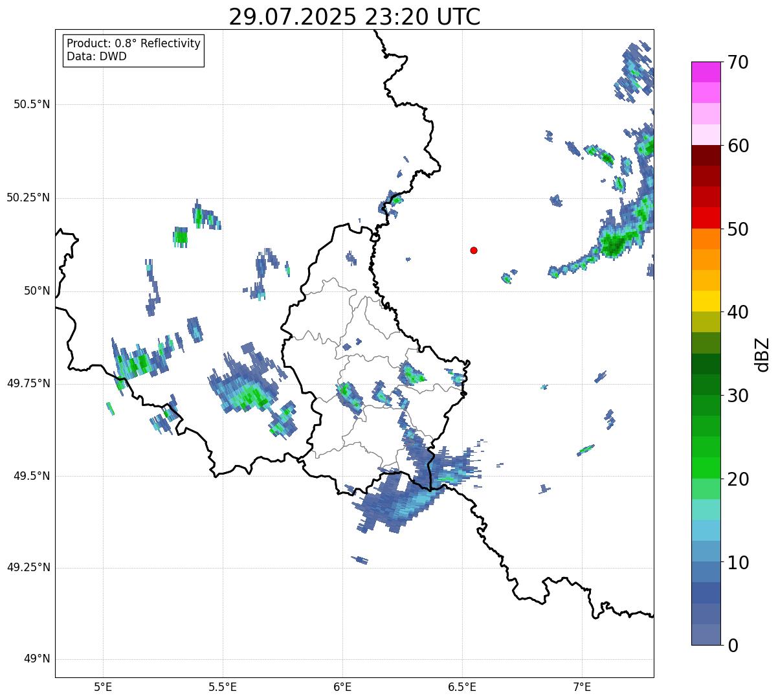This screenshot has height=700, width=778.
Task: Click the title "29.07.2025 23:20 UTC"
Action: (x=355, y=17)
